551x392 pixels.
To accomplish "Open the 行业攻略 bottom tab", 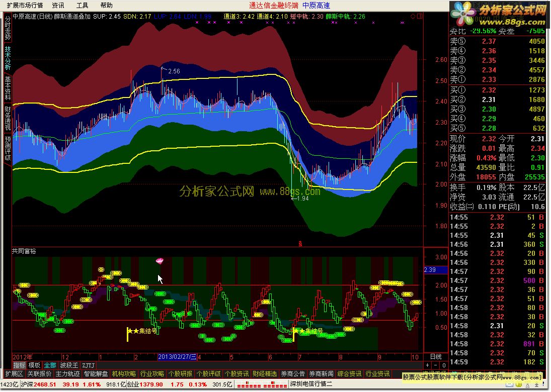I will tap(152, 374).
